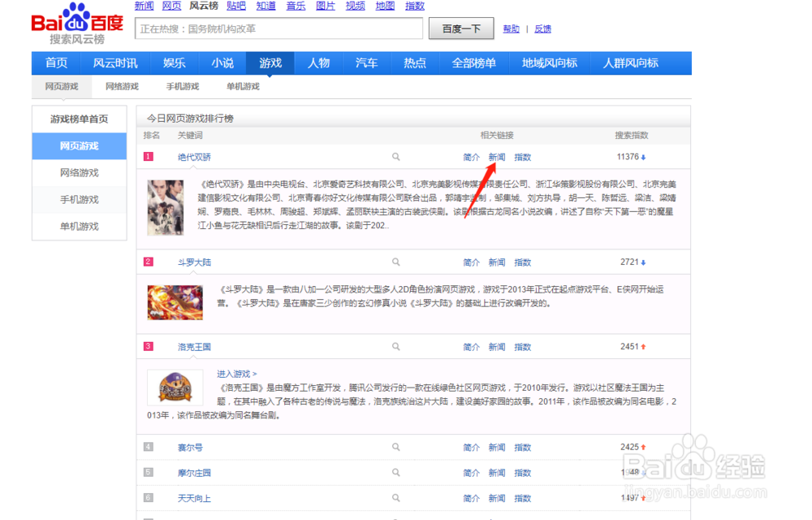812x520 pixels.
Task: Select 单机游戏 in the left sidebar
Action: [79, 227]
